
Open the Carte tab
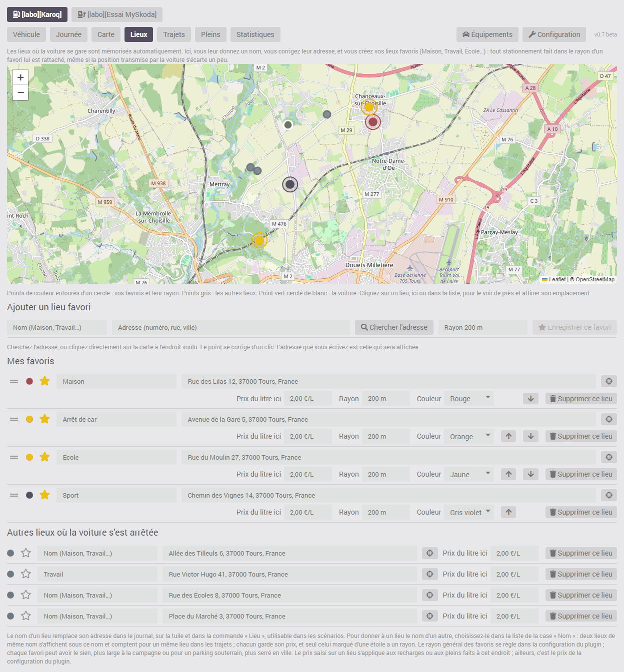(106, 34)
